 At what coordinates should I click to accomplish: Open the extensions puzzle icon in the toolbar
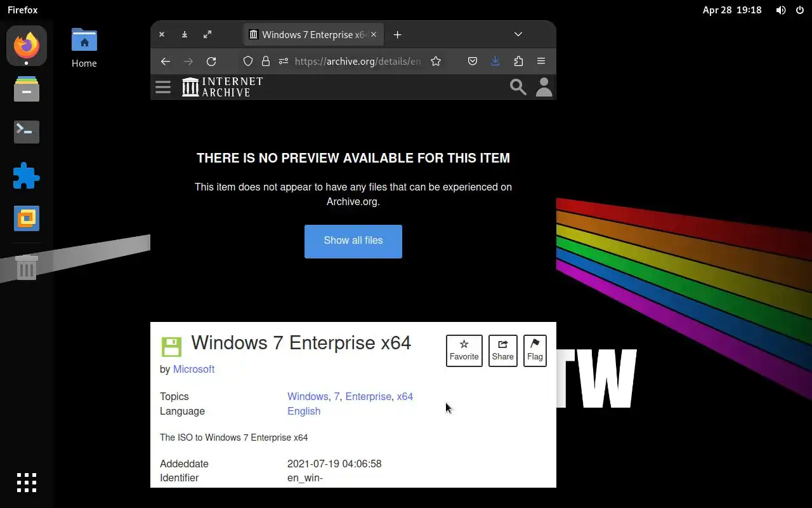pos(518,61)
